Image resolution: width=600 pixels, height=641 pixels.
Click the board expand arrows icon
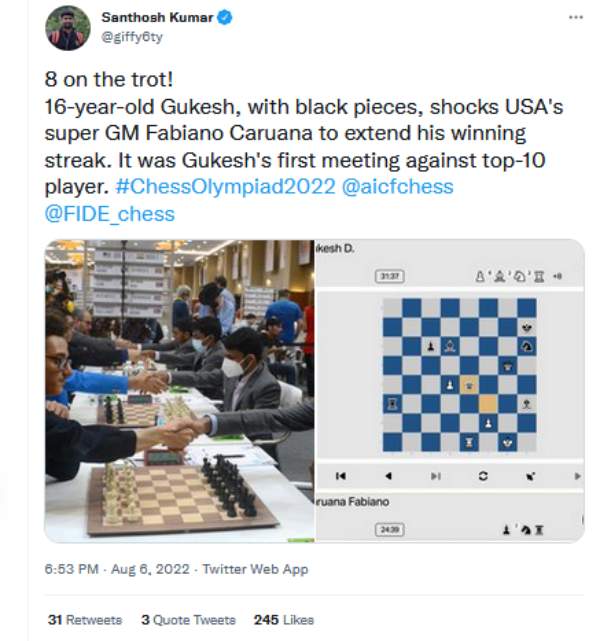pyautogui.click(x=530, y=476)
